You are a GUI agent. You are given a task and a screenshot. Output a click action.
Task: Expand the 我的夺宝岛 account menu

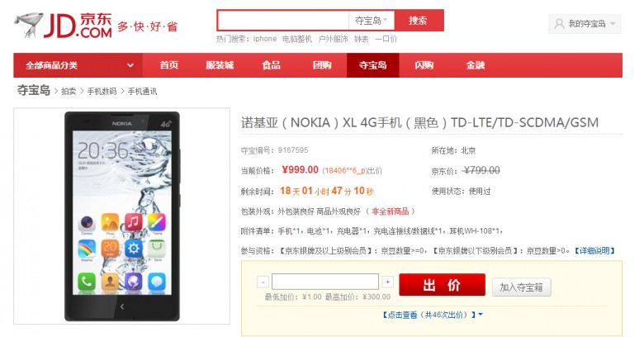coord(585,24)
